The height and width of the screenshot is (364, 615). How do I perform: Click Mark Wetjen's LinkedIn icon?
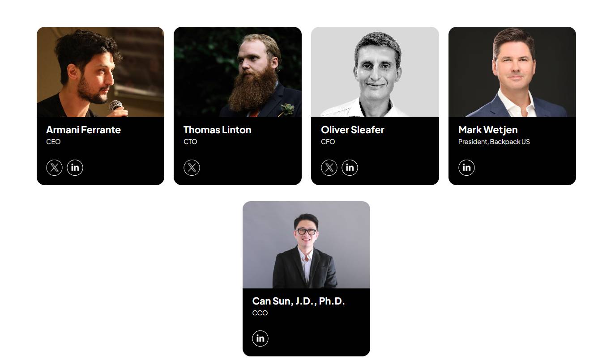pyautogui.click(x=466, y=168)
